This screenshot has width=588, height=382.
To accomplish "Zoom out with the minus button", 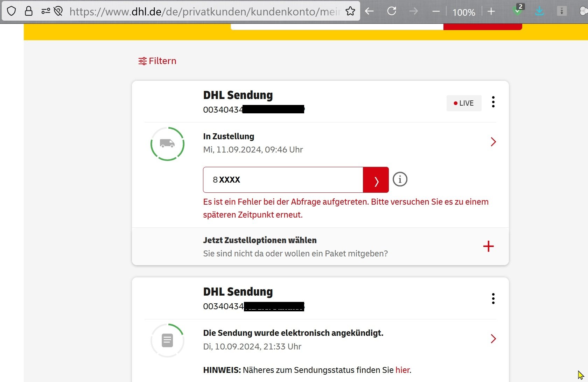I will [x=436, y=12].
